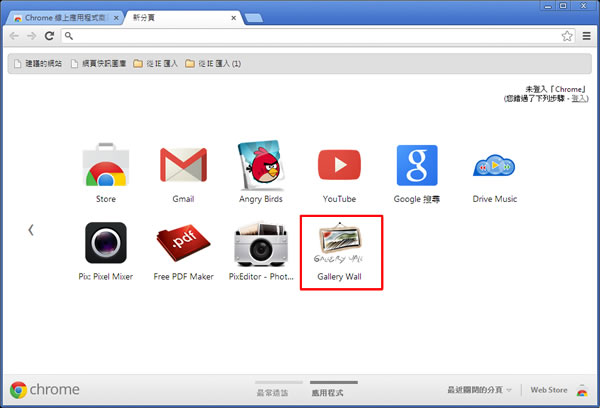Open the Google search app tile
This screenshot has width=600, height=408.
[417, 165]
